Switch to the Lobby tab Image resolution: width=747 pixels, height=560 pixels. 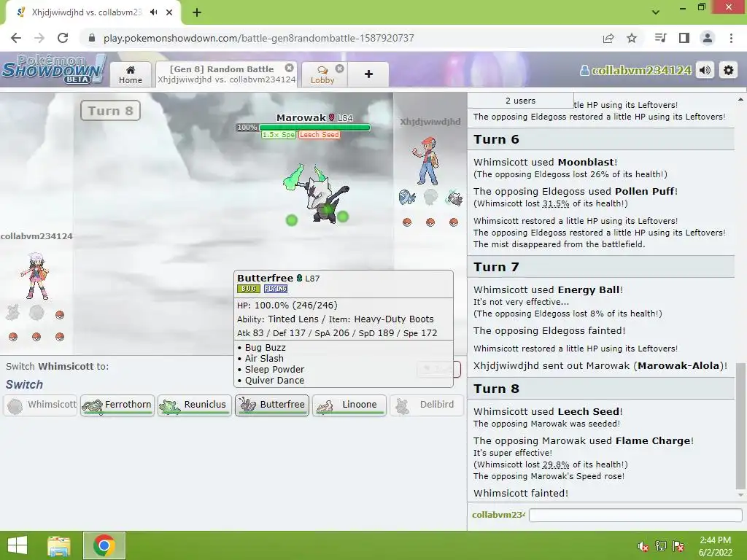coord(322,75)
